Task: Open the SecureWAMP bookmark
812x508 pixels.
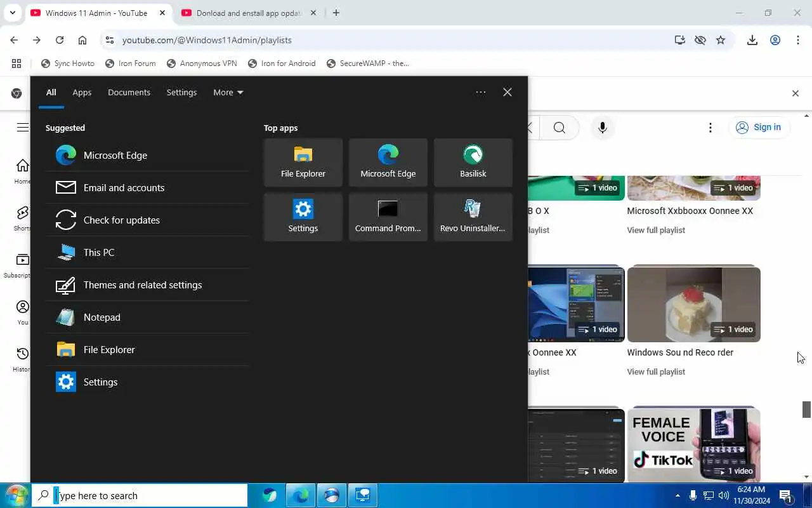Action: pos(367,63)
